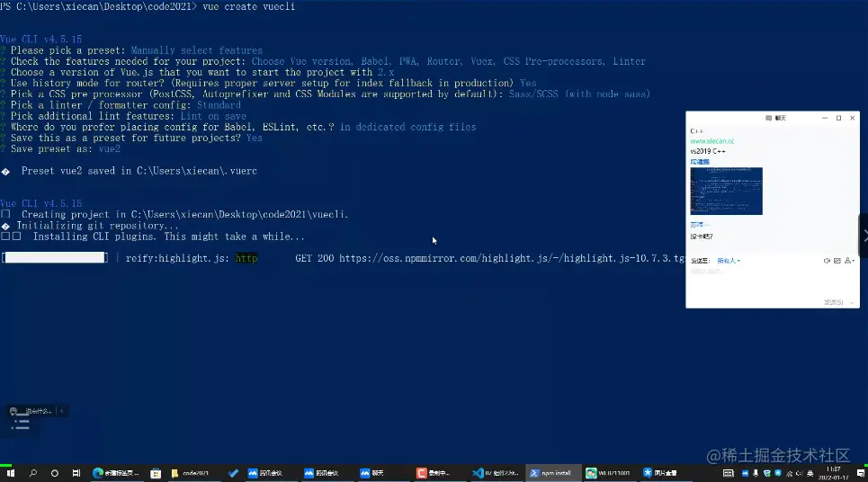This screenshot has width=868, height=482.
Task: Click 'Lint on save' answer in terminal
Action: (x=213, y=116)
